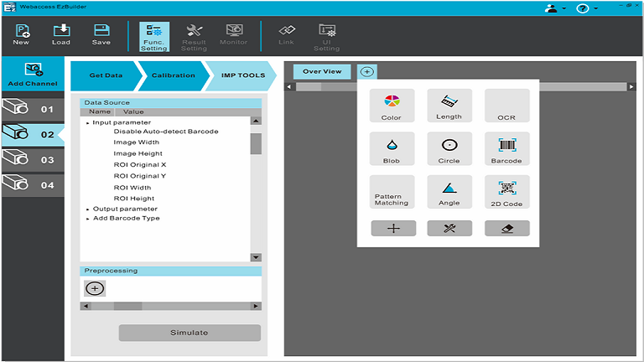Select Disable Auto-detect Barcode row
Image resolution: width=644 pixels, height=362 pixels.
[x=166, y=132]
